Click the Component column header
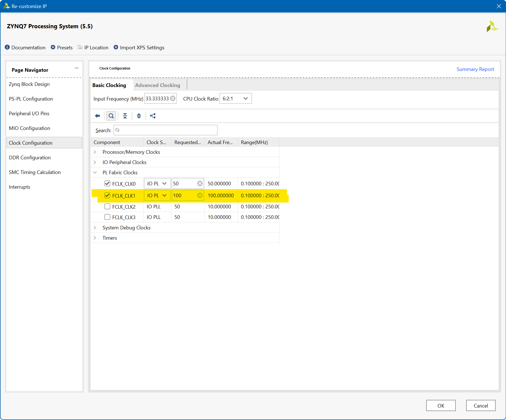 click(117, 142)
